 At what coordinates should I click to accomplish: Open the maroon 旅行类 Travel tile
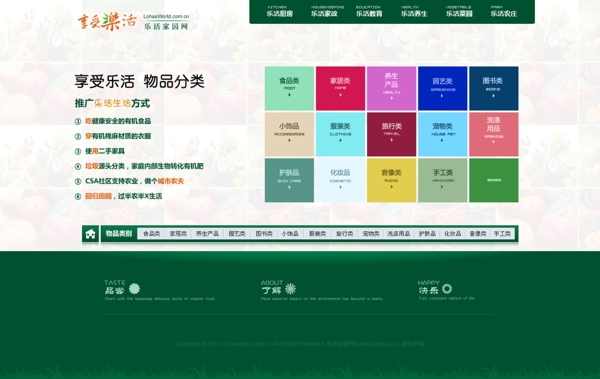pyautogui.click(x=391, y=134)
